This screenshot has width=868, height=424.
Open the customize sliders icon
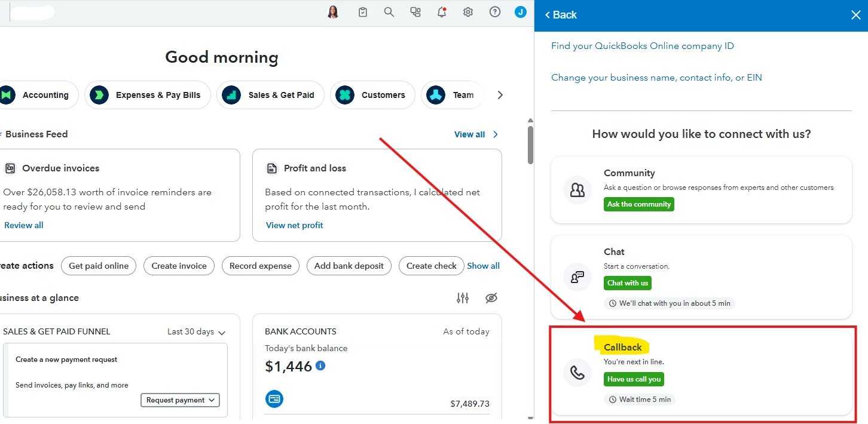pos(463,298)
